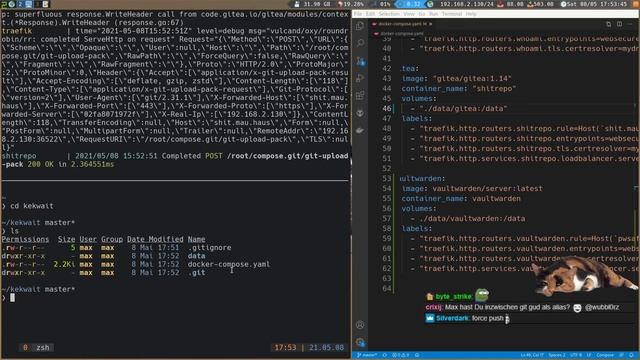Screen dimensions: 640x360
Task: Click the Spaces: 2 indentation status item
Action: pyautogui.click(x=557, y=355)
